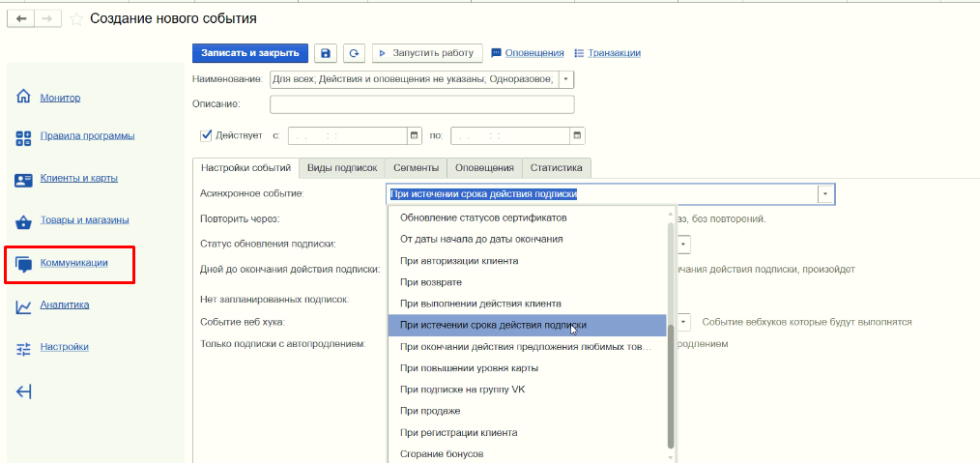Select При продаже option
Viewport: 980px width, 463px height.
tap(528, 411)
